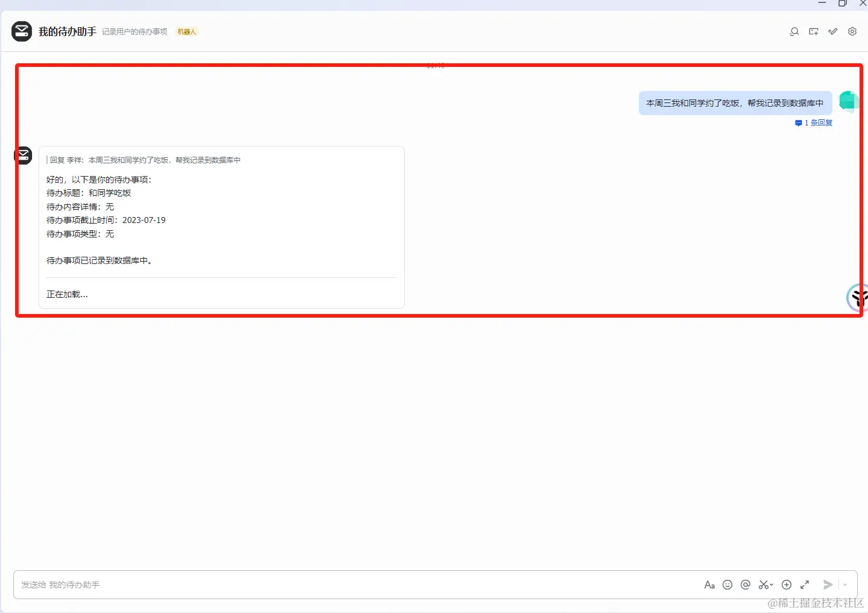Click the 记录用户的待办事项 description text
Image resolution: width=868 pixels, height=613 pixels.
[135, 32]
